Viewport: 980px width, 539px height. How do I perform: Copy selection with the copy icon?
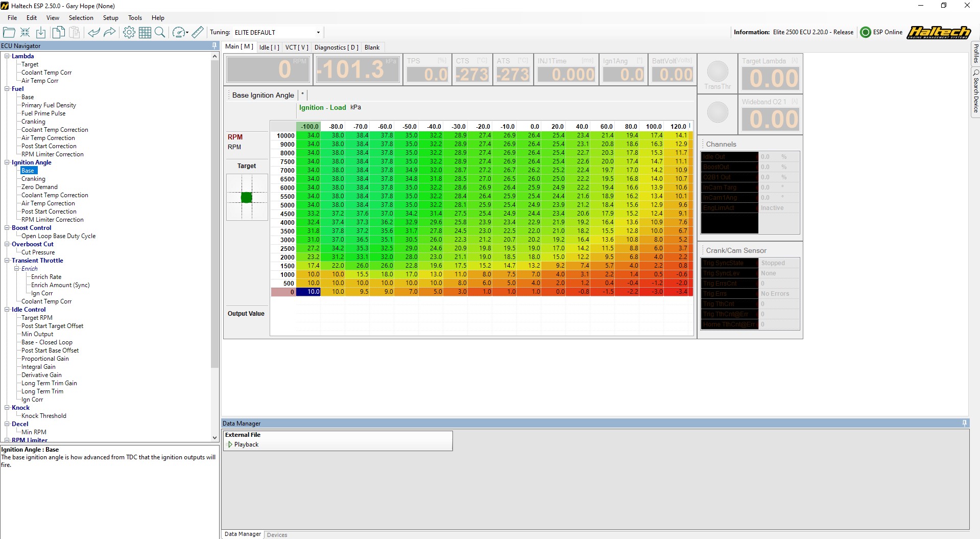click(59, 32)
